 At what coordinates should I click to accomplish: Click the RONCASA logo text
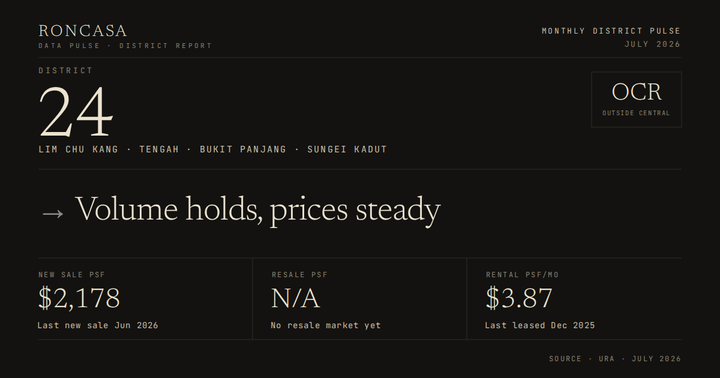tap(83, 31)
